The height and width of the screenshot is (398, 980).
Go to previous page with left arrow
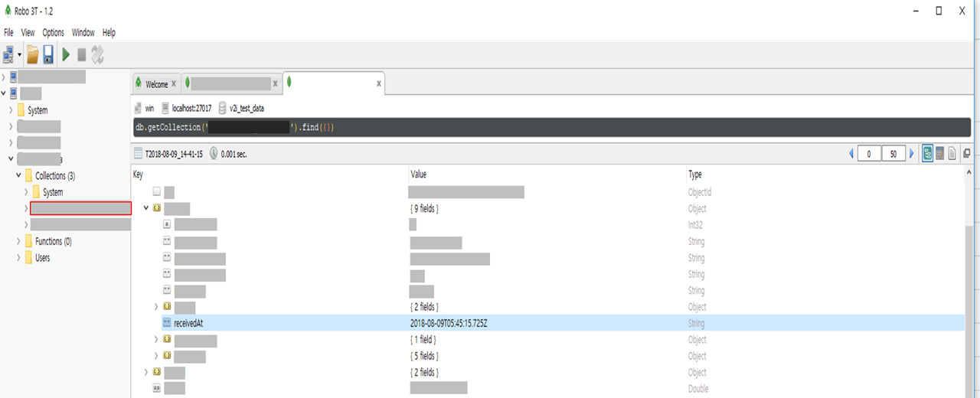851,154
